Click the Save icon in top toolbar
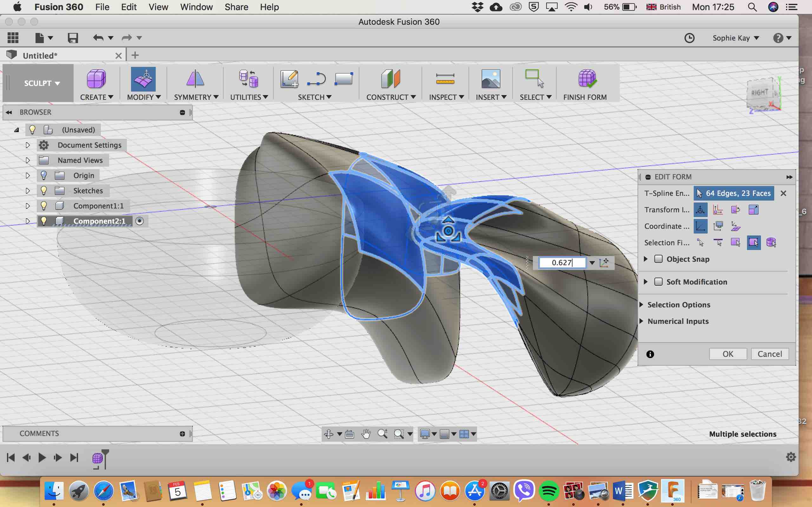The width and height of the screenshot is (812, 507). [x=73, y=38]
